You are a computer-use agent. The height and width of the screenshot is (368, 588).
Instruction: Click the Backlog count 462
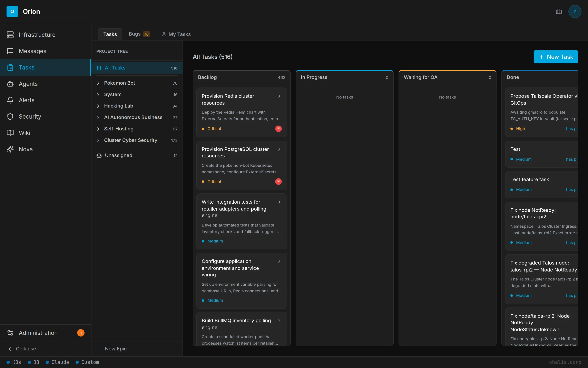pos(281,77)
